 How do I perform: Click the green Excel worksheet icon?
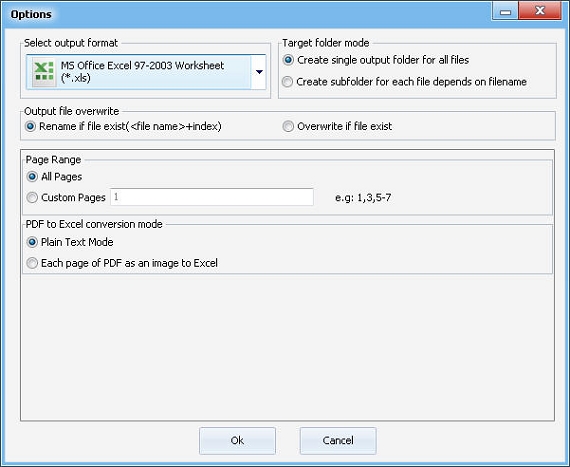point(44,72)
